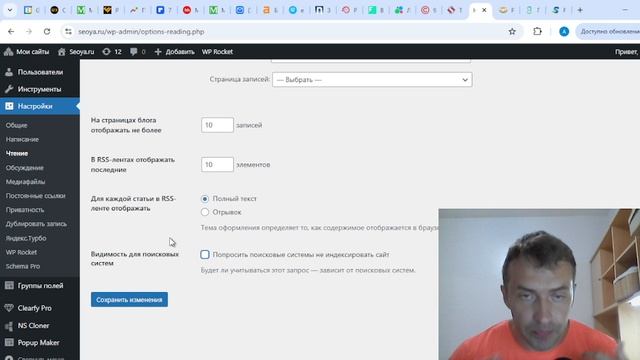The image size is (640, 360).
Task: Select Полный текст radio option
Action: click(205, 199)
